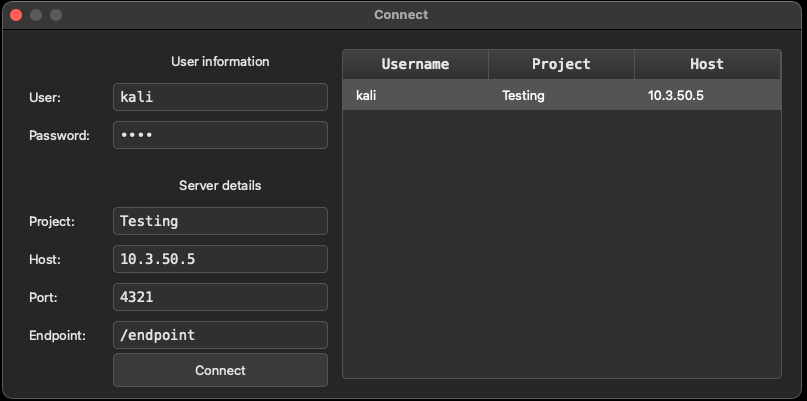Focus the Endpoint input field

pyautogui.click(x=220, y=335)
